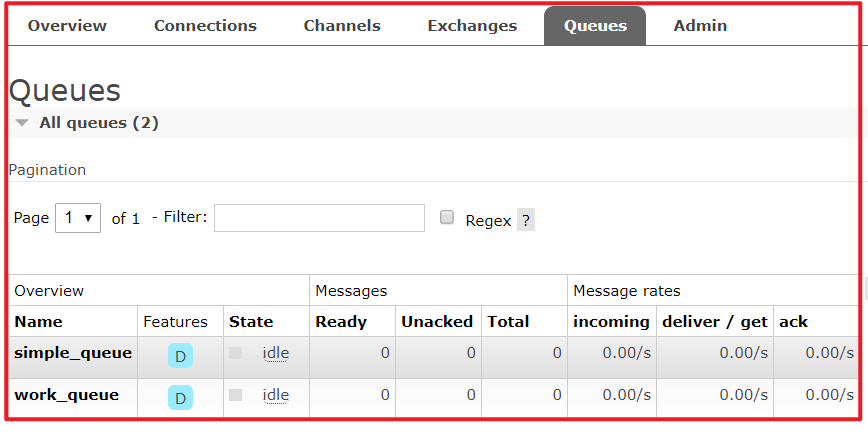868x432 pixels.
Task: Enable the Regex filter checkbox
Action: [447, 218]
